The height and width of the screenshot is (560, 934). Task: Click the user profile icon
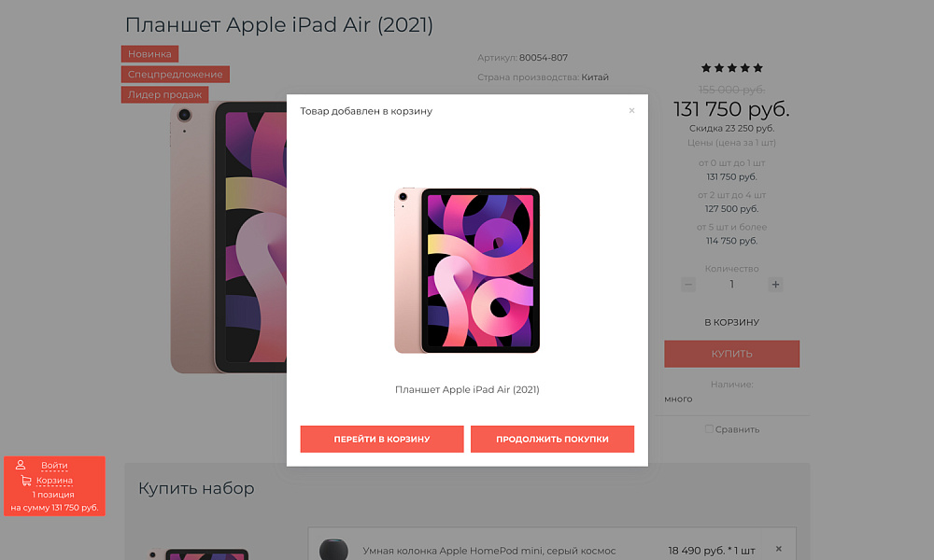point(21,465)
